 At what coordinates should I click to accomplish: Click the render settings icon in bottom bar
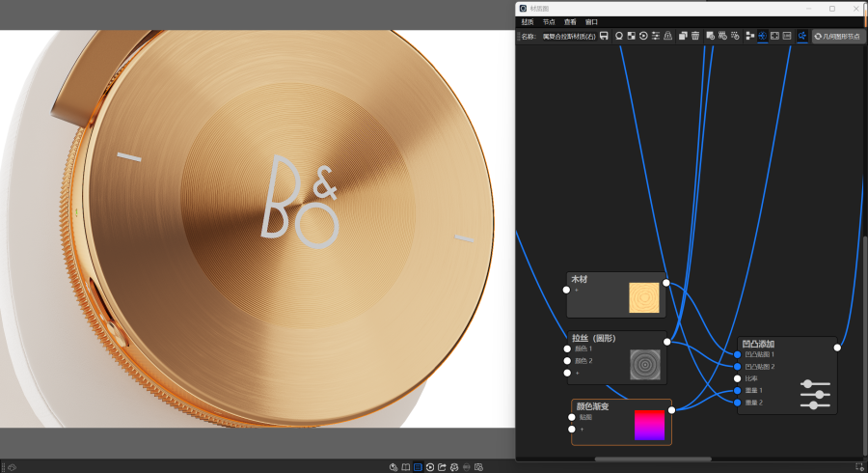pos(478,467)
